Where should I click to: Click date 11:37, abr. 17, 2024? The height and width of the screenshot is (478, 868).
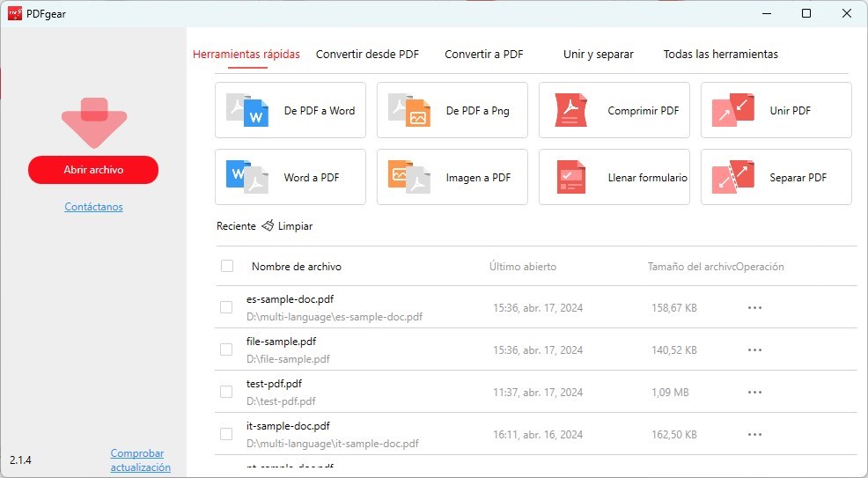pyautogui.click(x=538, y=393)
